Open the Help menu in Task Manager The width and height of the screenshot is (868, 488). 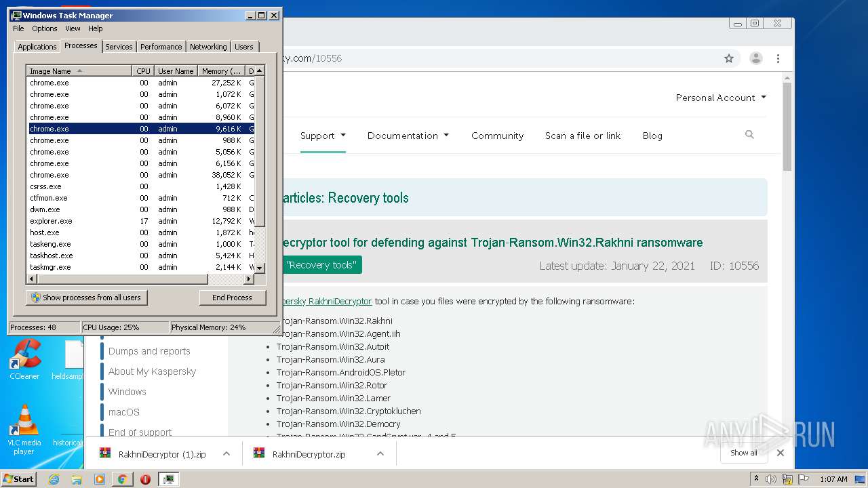[x=96, y=28]
